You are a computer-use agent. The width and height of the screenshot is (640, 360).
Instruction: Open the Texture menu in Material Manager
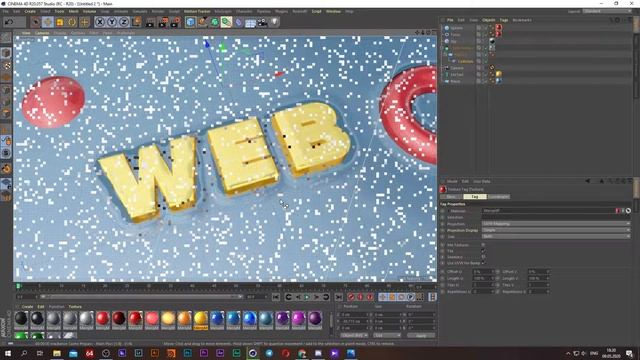tap(75, 307)
